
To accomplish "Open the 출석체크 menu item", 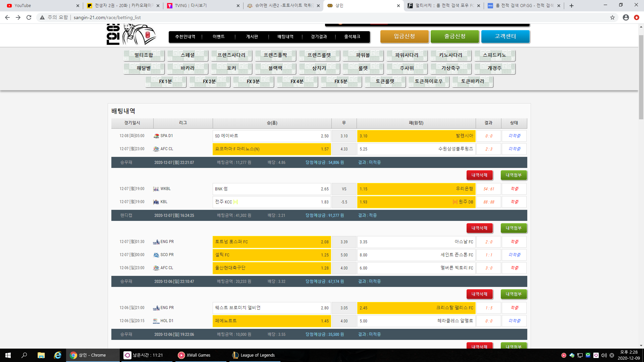I will pyautogui.click(x=352, y=37).
